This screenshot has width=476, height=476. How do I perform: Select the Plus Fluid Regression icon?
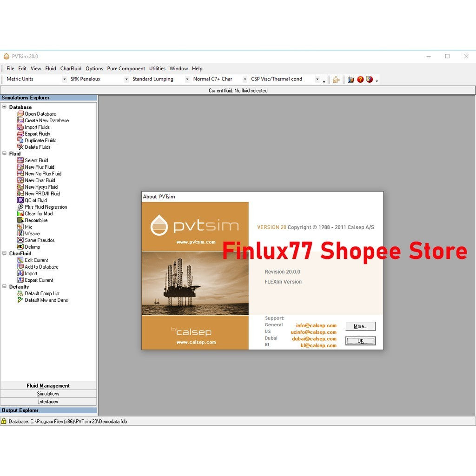click(x=20, y=207)
